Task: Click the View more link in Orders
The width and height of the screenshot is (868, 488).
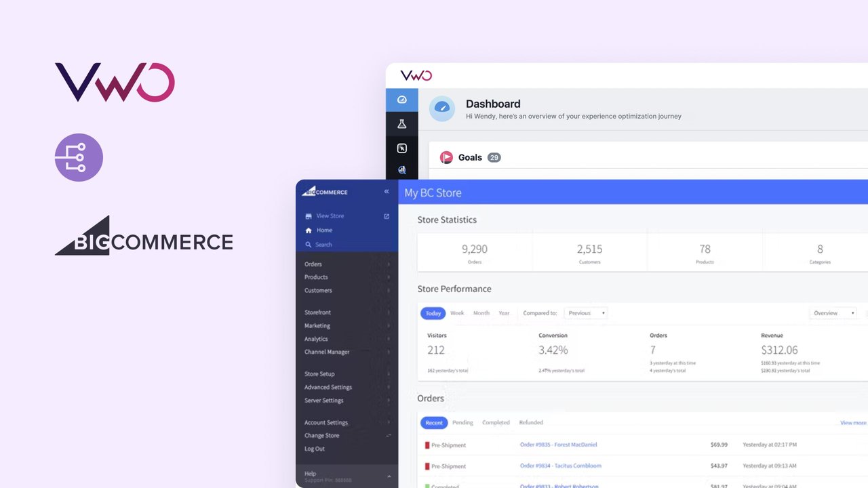Action: pyautogui.click(x=853, y=423)
